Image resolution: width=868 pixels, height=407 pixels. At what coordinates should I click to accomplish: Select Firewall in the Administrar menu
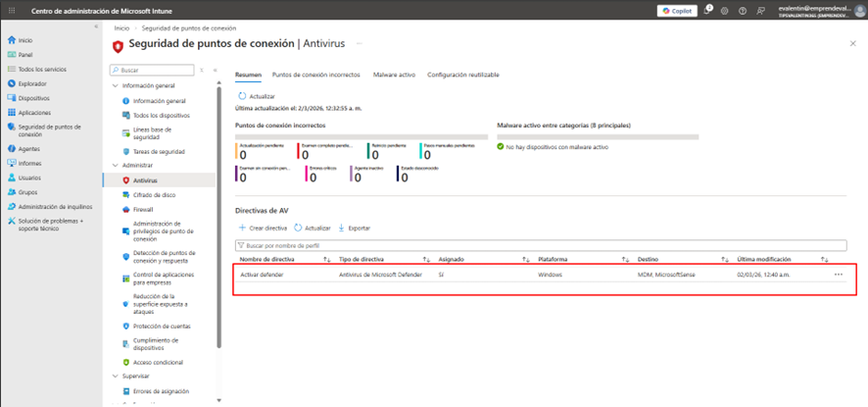click(x=143, y=209)
